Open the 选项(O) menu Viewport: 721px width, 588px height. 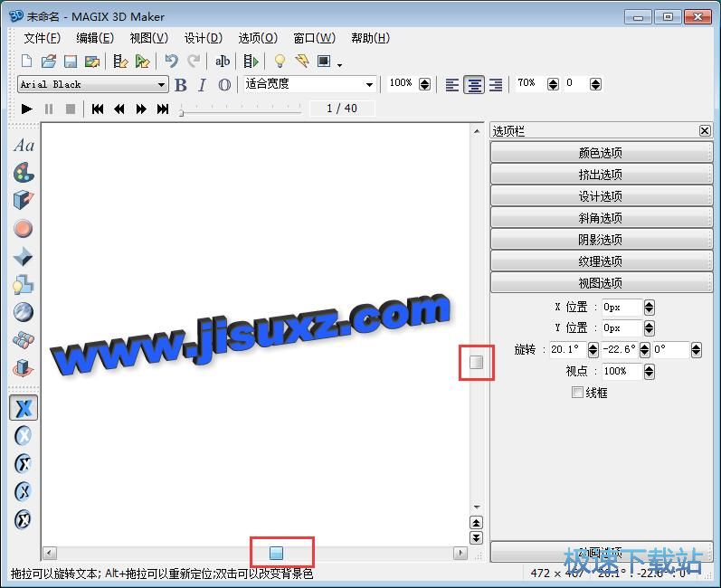(x=258, y=38)
